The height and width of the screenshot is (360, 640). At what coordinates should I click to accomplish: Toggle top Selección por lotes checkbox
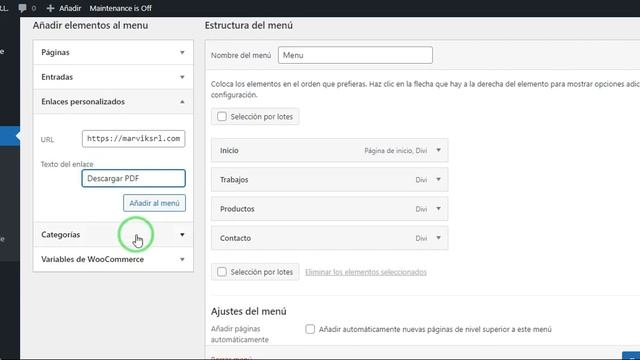pos(222,116)
